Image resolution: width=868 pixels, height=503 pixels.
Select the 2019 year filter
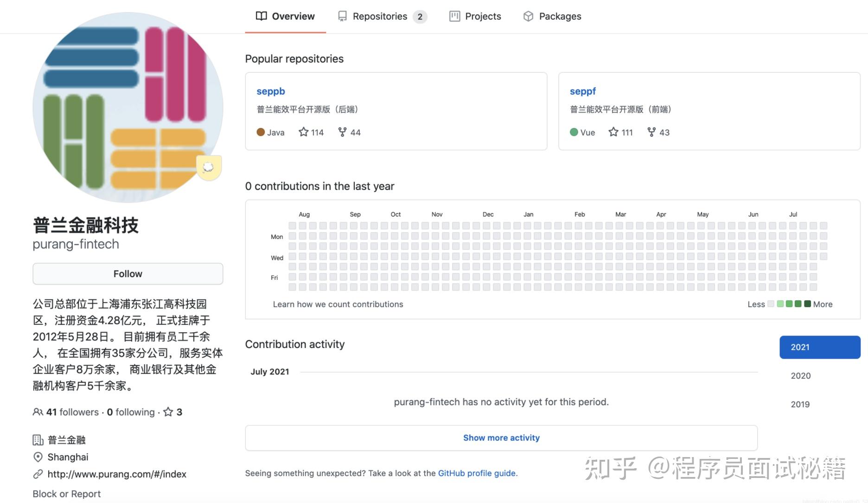[x=800, y=404]
